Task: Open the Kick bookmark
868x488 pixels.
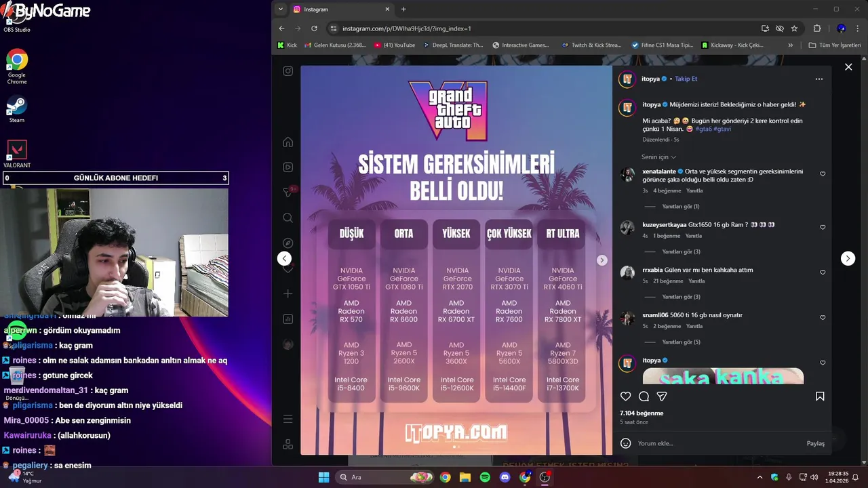Action: tap(288, 45)
